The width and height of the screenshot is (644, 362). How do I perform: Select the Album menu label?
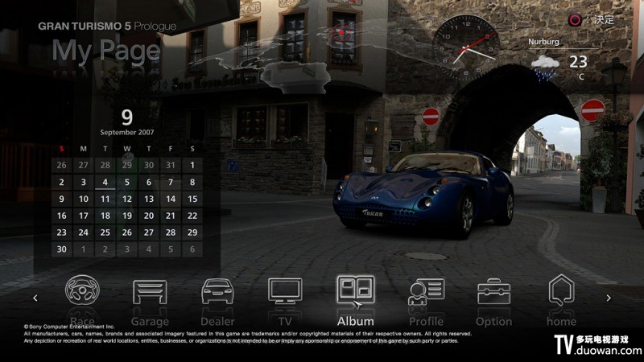point(356,321)
